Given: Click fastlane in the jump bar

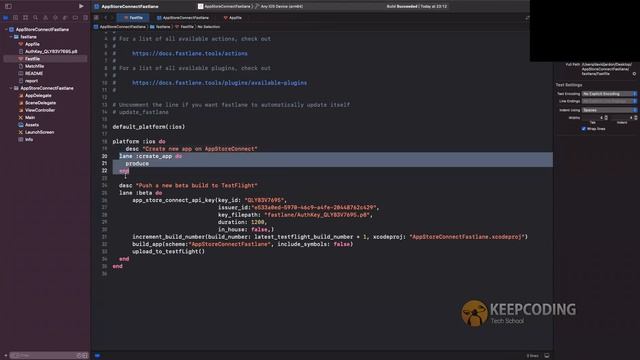Looking at the screenshot, I should [x=160, y=27].
